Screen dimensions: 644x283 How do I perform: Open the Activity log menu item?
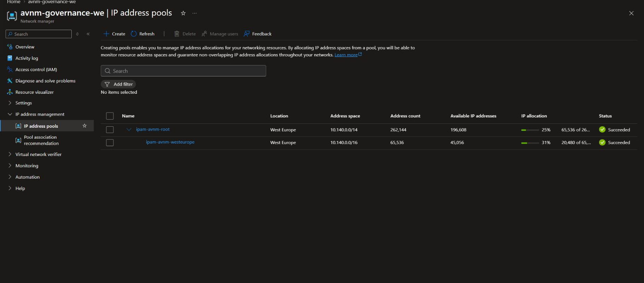(x=26, y=58)
